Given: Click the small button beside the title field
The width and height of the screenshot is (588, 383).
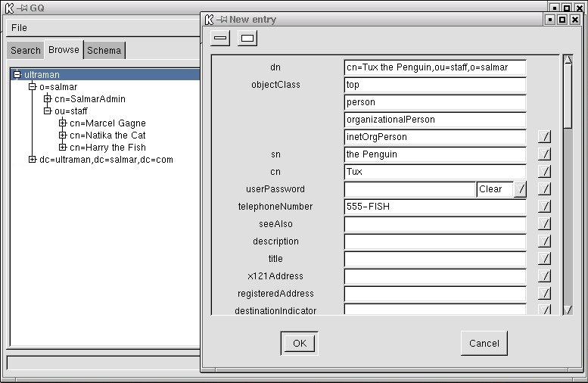Looking at the screenshot, I should [x=544, y=259].
